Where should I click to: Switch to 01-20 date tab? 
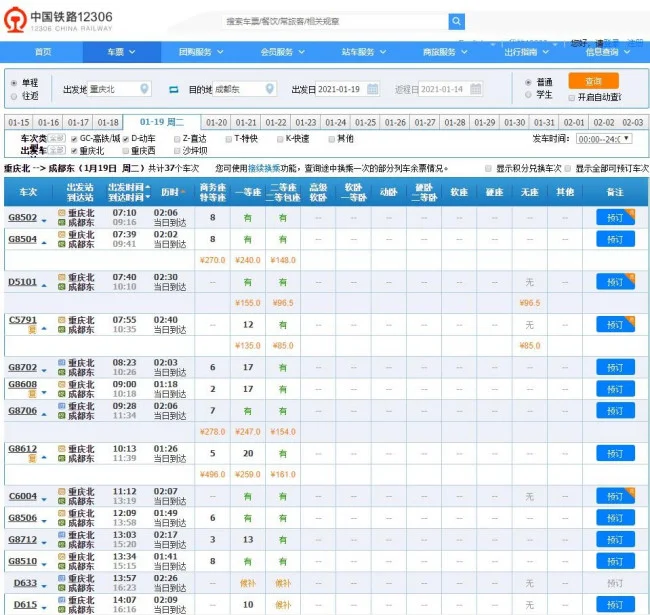216,123
